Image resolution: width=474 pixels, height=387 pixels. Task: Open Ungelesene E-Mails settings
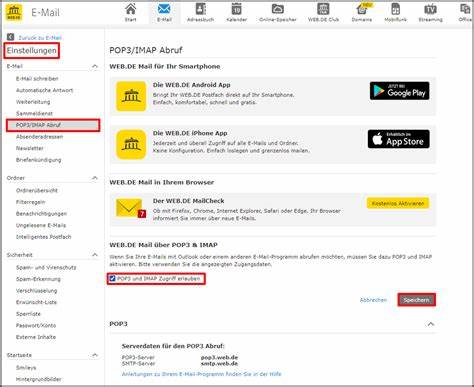pyautogui.click(x=41, y=225)
